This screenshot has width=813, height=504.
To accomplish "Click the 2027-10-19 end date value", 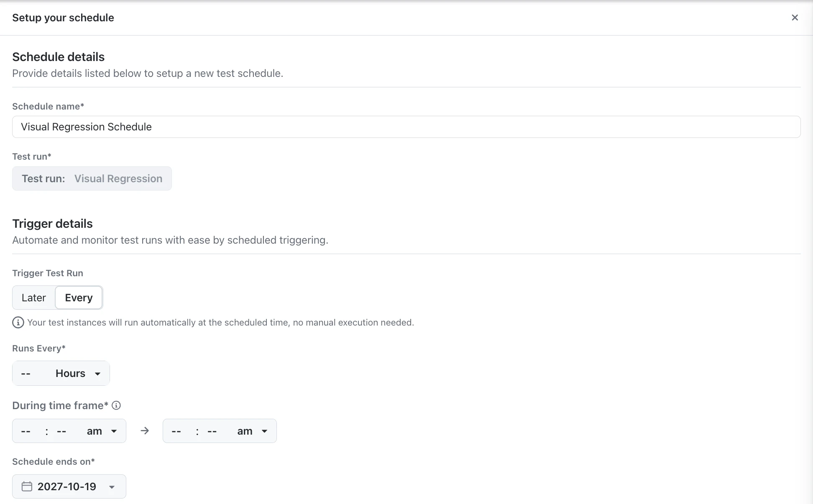I will pyautogui.click(x=67, y=486).
